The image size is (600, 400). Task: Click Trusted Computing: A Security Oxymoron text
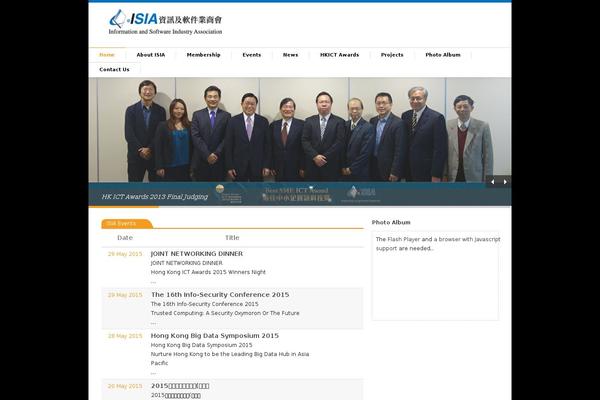point(225,313)
